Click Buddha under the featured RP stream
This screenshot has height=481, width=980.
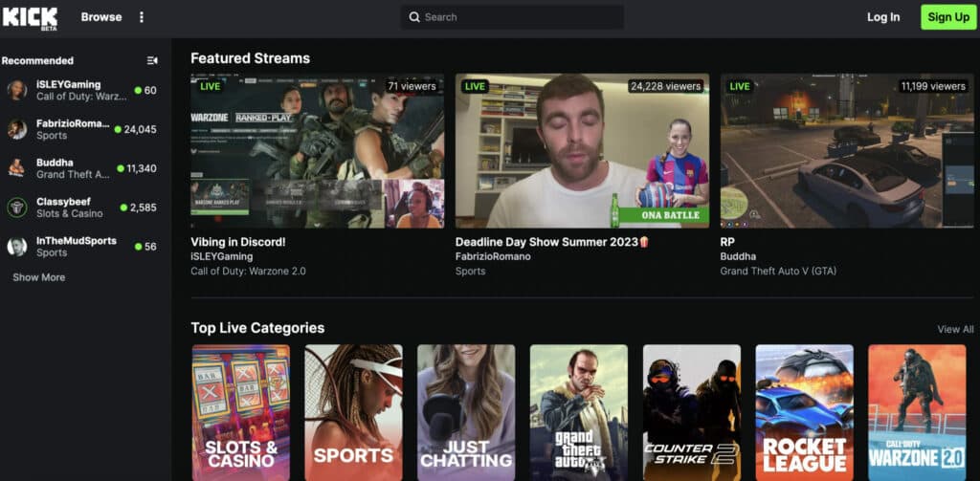click(738, 256)
